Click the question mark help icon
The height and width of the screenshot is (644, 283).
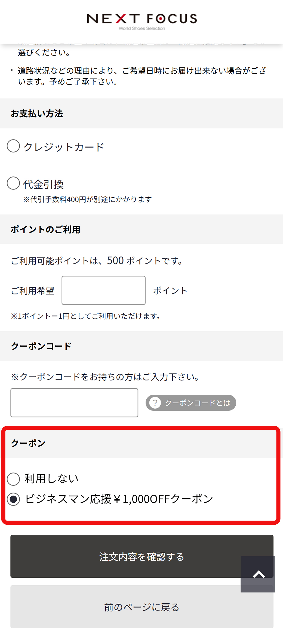[x=155, y=403]
